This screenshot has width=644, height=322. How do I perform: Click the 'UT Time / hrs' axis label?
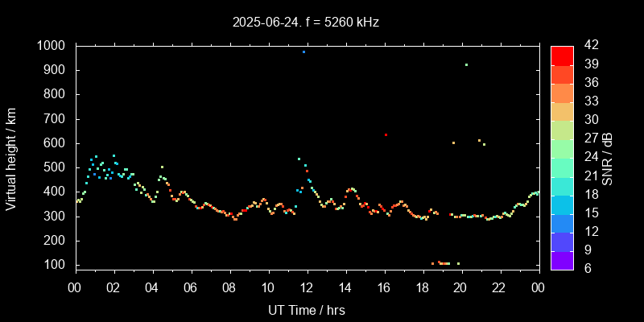307,309
